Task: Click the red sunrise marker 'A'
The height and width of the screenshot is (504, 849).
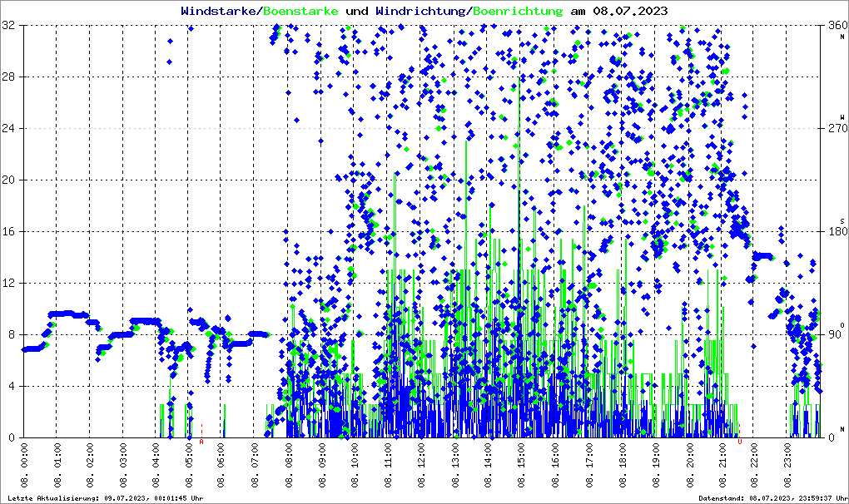Action: (201, 442)
